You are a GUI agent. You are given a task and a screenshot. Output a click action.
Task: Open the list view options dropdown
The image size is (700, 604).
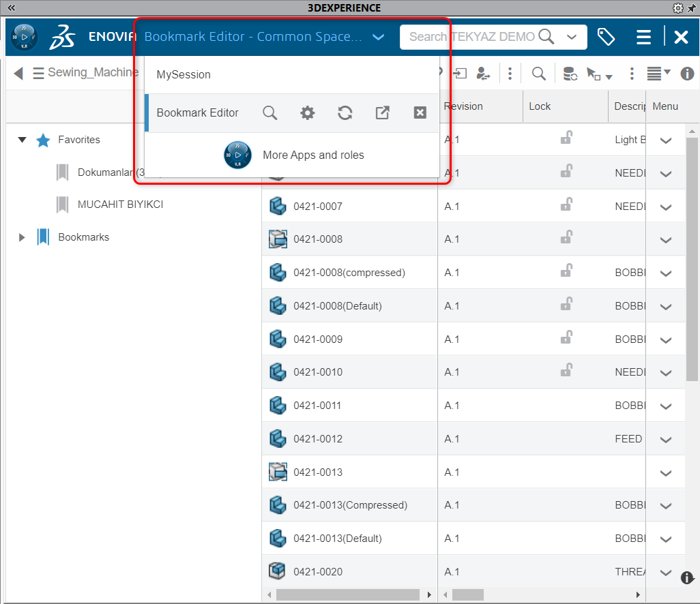659,74
